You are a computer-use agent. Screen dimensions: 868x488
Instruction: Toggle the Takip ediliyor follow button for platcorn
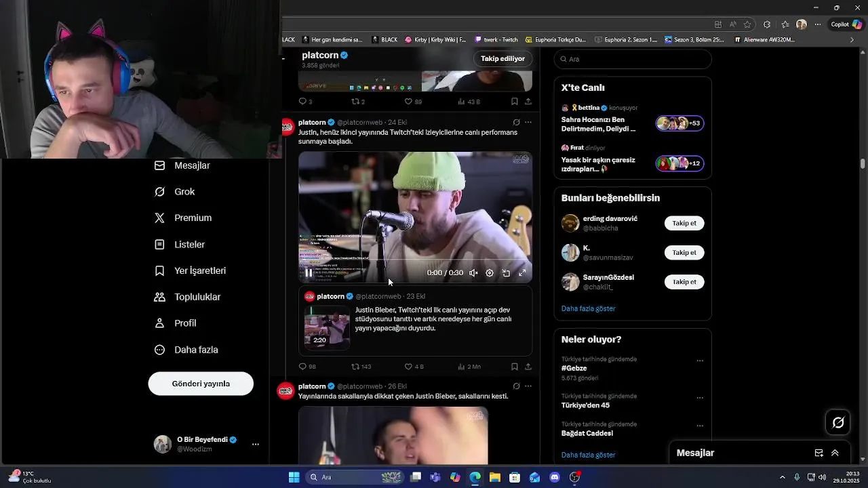(502, 59)
